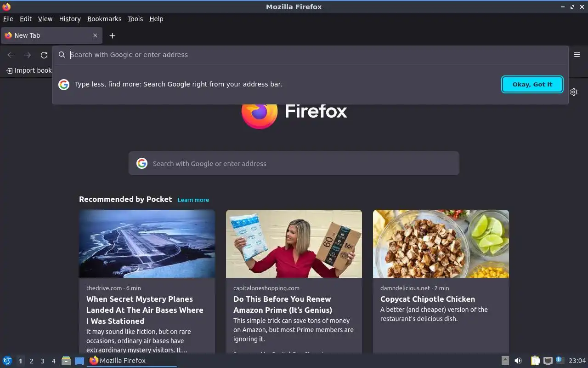Screen dimensions: 588x368
Task: Open the airfield photo story thumbnail
Action: click(x=147, y=244)
